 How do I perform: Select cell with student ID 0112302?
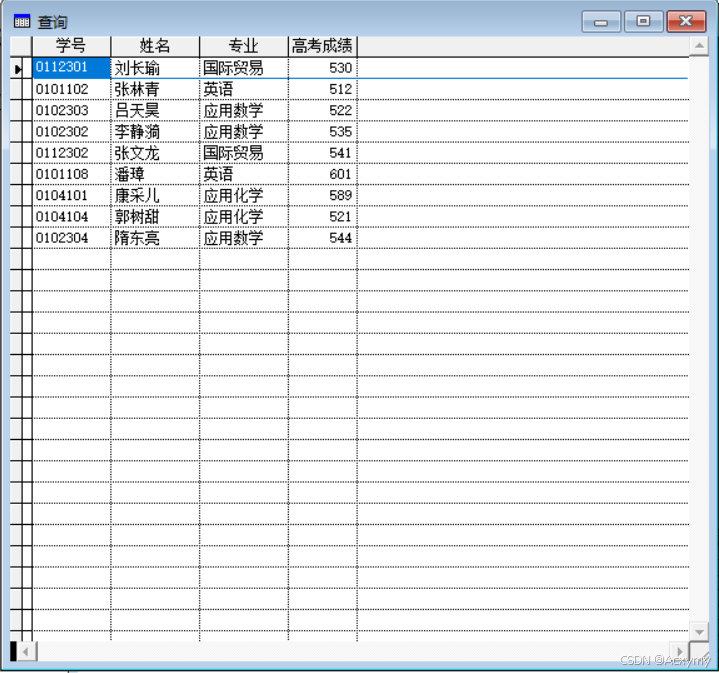click(71, 153)
